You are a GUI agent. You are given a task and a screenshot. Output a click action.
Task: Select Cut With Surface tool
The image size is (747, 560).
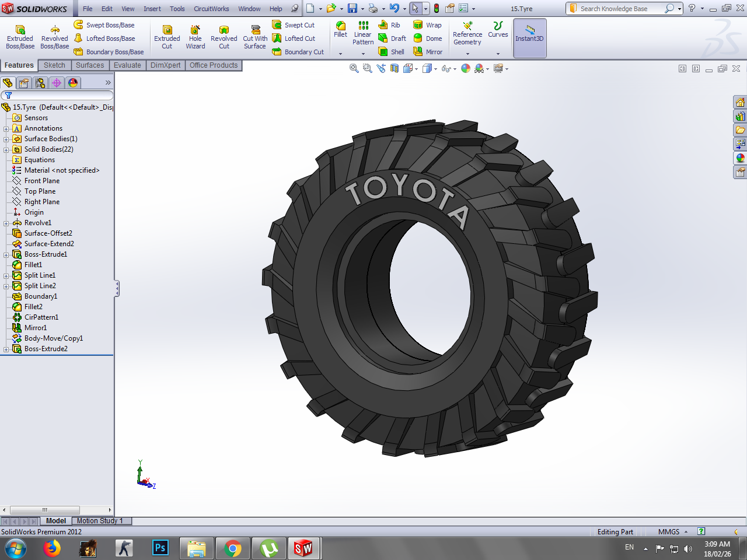(x=255, y=37)
